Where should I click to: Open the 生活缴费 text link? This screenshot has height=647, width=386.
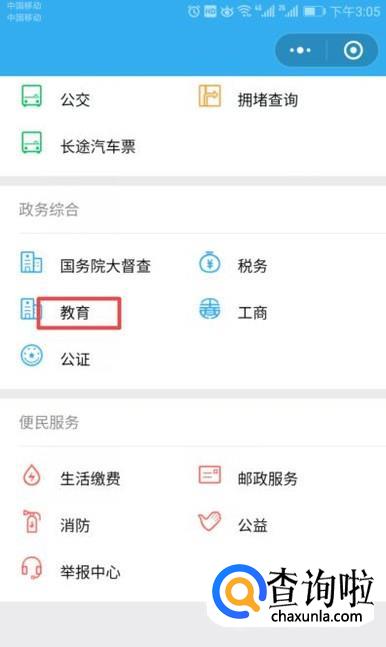tap(90, 479)
